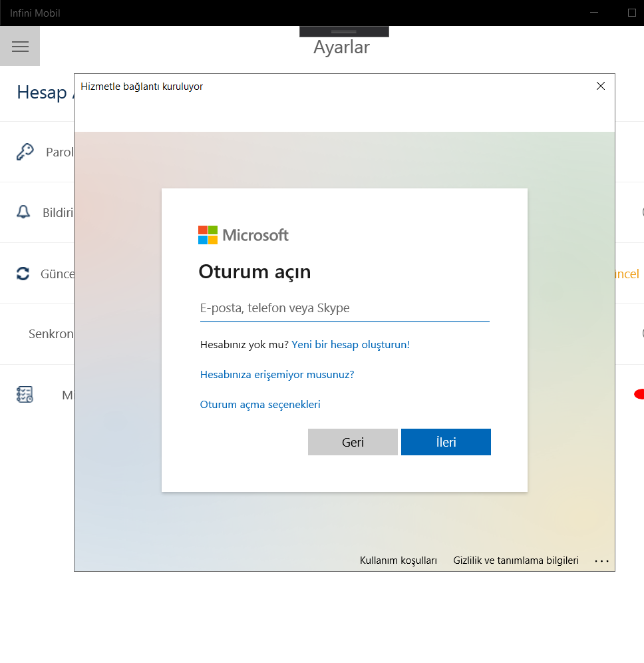This screenshot has width=644, height=663.
Task: Open Oturum açma seçenekleri link
Action: pos(260,405)
